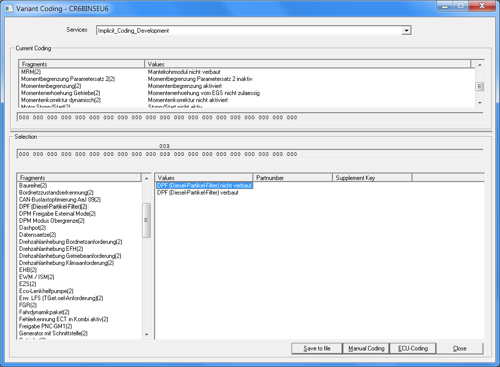
Task: Click Current Coding list scroll up arrow
Action: (x=480, y=65)
